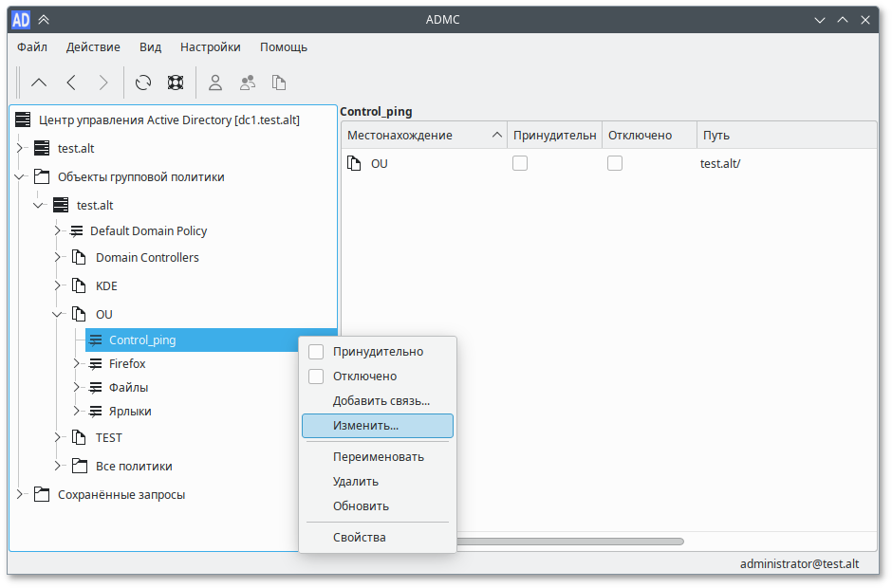The width and height of the screenshot is (892, 588).
Task: Expand the Сохранённые запросы tree node
Action: pyautogui.click(x=21, y=494)
